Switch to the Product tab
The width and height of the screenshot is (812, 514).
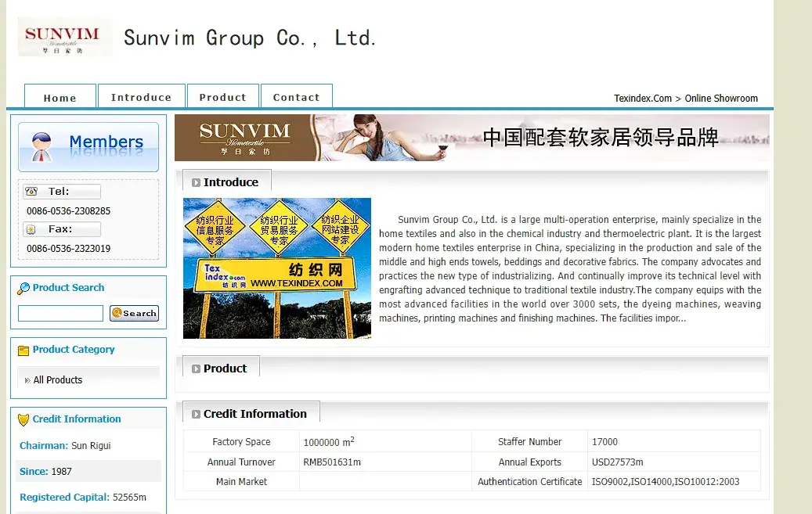click(x=222, y=97)
